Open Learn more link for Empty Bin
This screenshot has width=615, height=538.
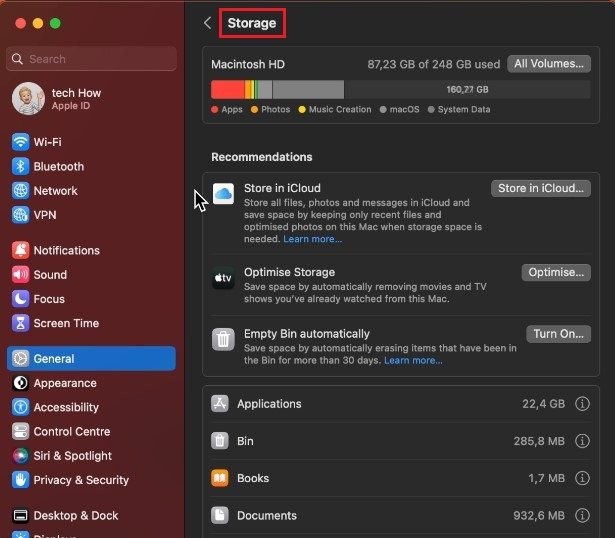click(413, 360)
